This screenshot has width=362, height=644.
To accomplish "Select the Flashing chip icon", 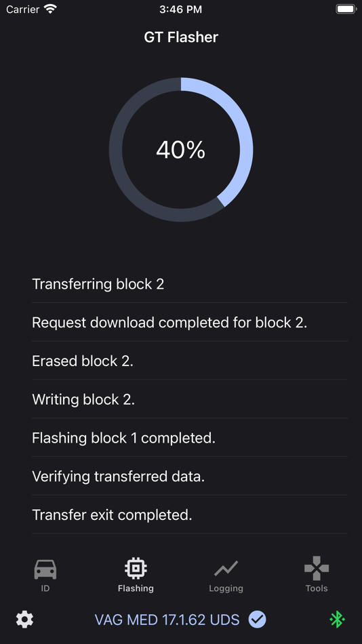I will [x=136, y=568].
